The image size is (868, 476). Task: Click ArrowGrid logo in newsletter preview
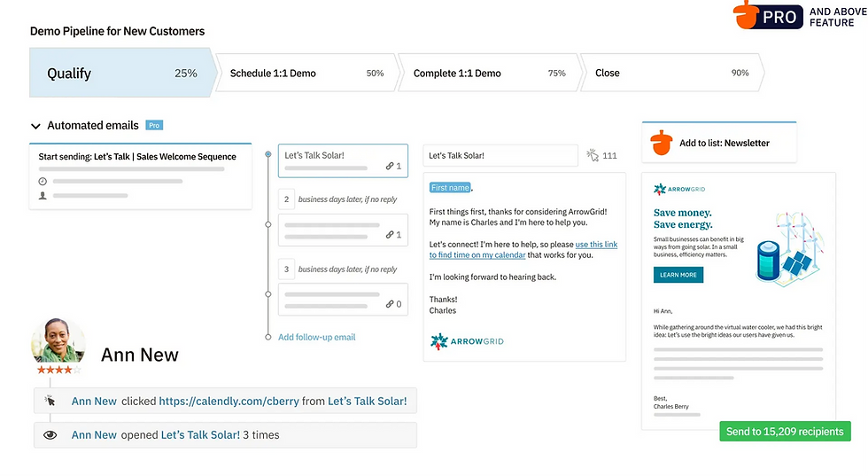679,190
